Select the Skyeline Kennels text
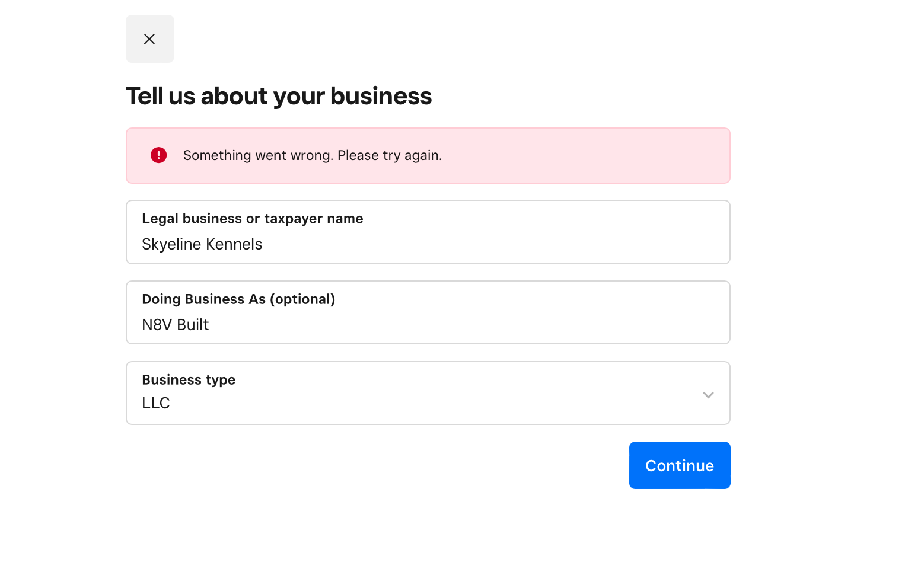Screen dimensions: 905x588 point(202,244)
